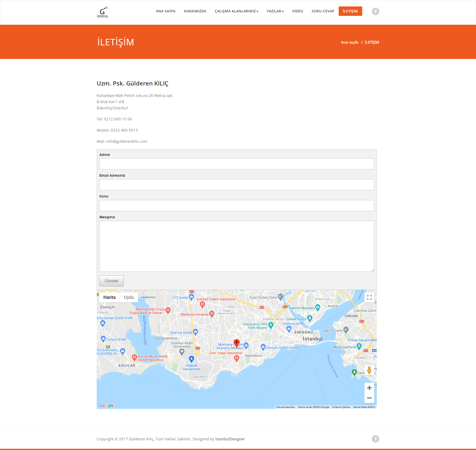The height and width of the screenshot is (450, 476).
Task: Click the Taksim Meydanı marker icon
Action: 318,308
